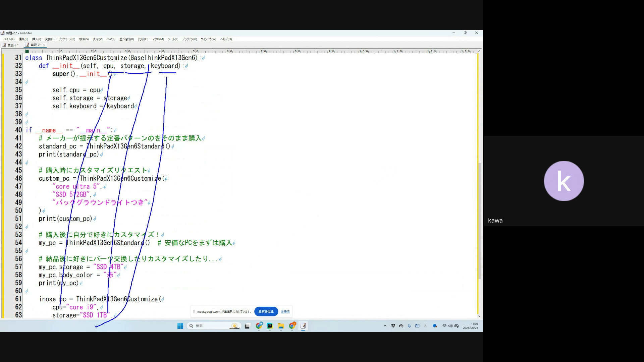The image size is (644, 362).
Task: Click the Wi-Fi network tray icon
Action: pyautogui.click(x=444, y=326)
